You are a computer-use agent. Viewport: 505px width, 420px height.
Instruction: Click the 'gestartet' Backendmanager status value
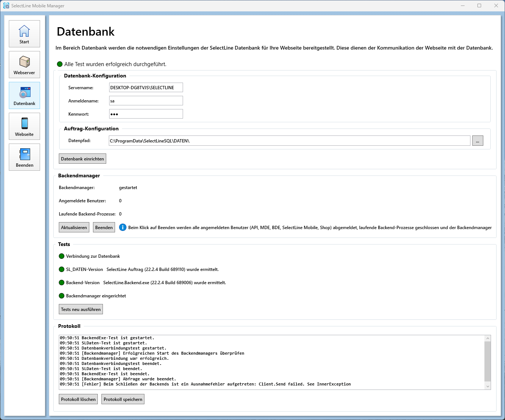coord(128,188)
